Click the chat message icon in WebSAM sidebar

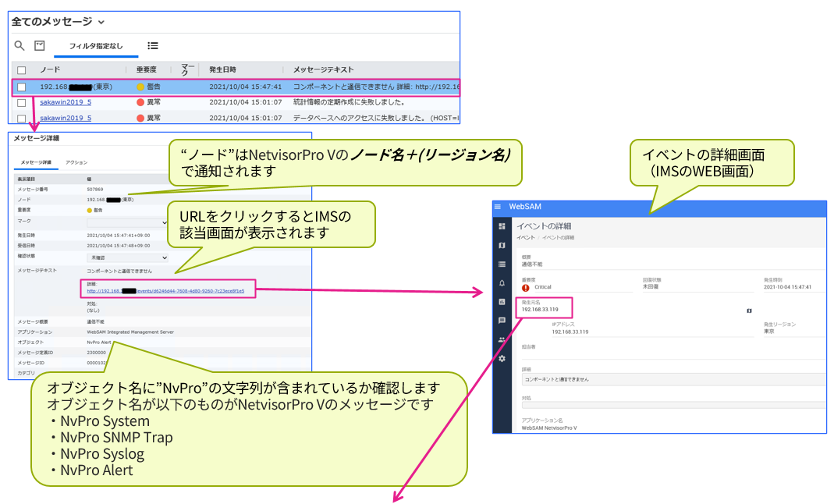[502, 321]
